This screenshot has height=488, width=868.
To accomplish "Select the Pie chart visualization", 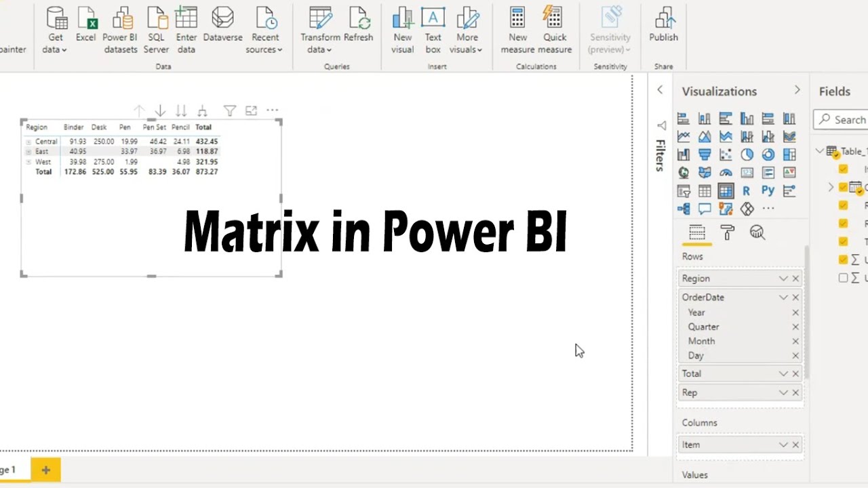I will (747, 155).
